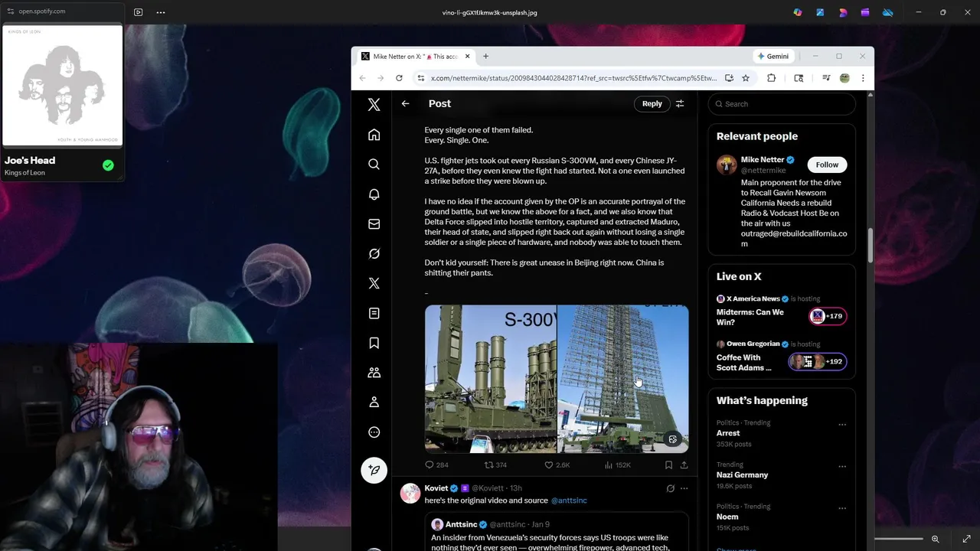The width and height of the screenshot is (980, 551).
Task: Toggle fullscreen arrows in photo viewer
Action: [967, 539]
